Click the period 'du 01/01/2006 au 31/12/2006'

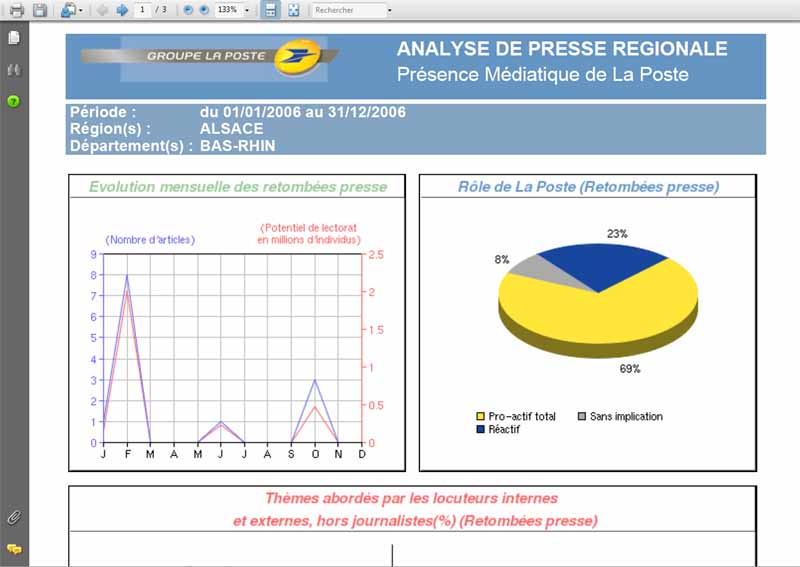303,112
